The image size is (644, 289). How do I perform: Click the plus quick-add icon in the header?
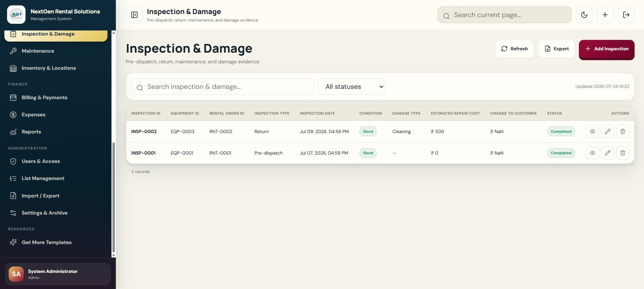[x=605, y=15]
